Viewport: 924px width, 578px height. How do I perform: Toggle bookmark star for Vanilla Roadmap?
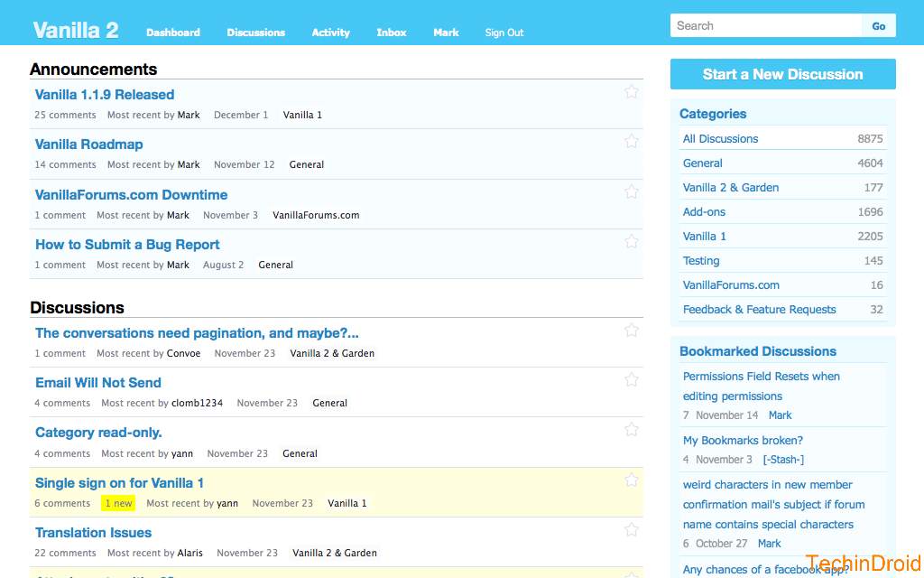click(631, 141)
